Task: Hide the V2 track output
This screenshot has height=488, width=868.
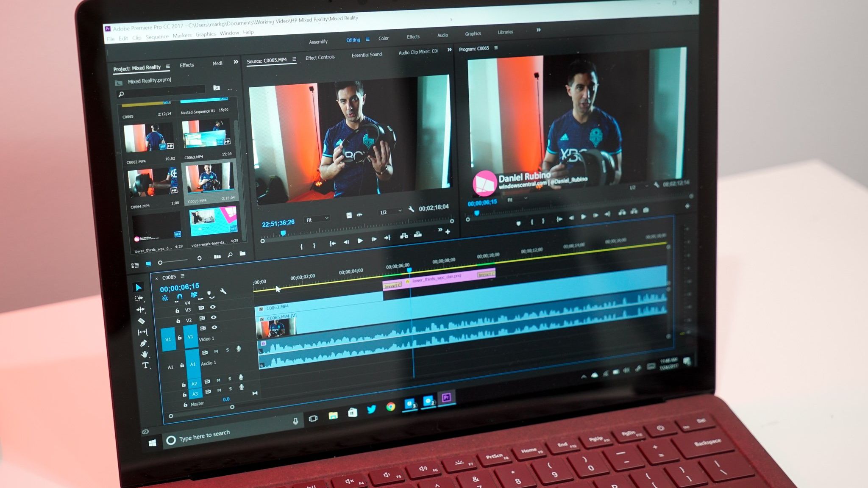Action: pos(214,317)
